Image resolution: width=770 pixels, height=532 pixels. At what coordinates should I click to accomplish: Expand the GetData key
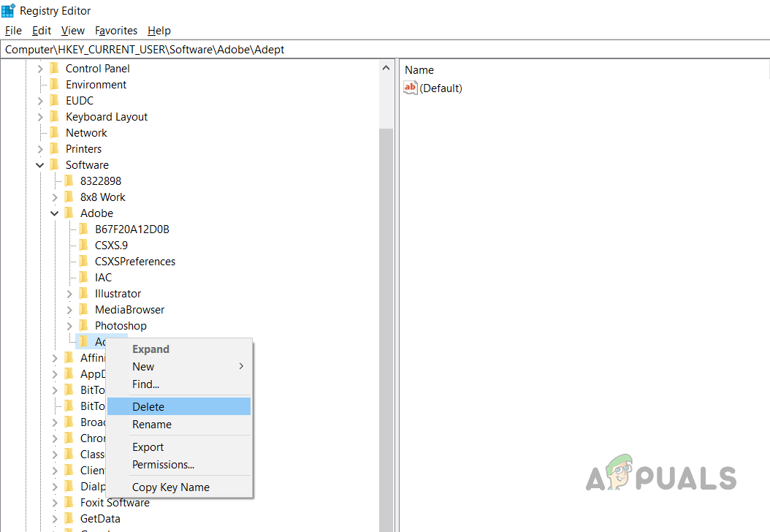(55, 520)
